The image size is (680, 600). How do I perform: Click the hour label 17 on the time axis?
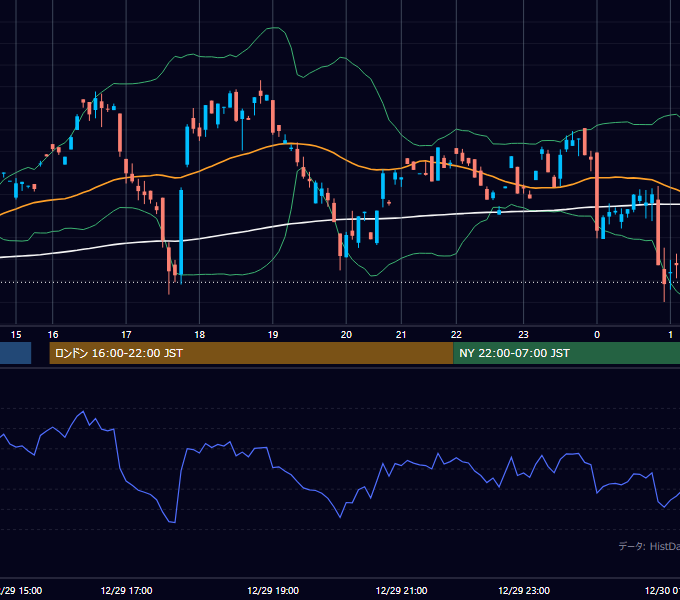click(x=126, y=335)
